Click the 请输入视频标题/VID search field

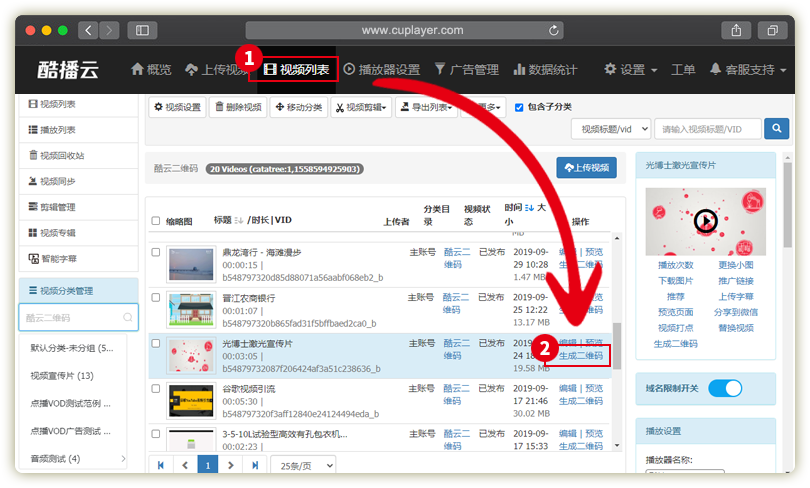(x=708, y=129)
